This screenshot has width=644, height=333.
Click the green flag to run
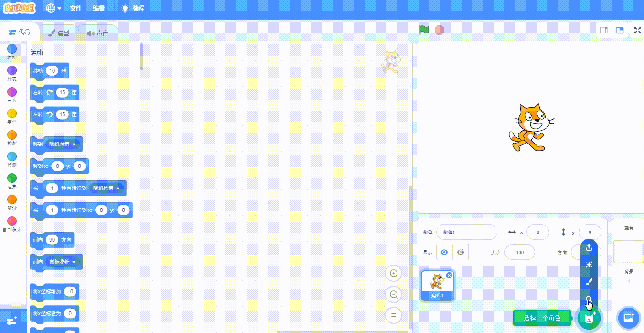424,30
